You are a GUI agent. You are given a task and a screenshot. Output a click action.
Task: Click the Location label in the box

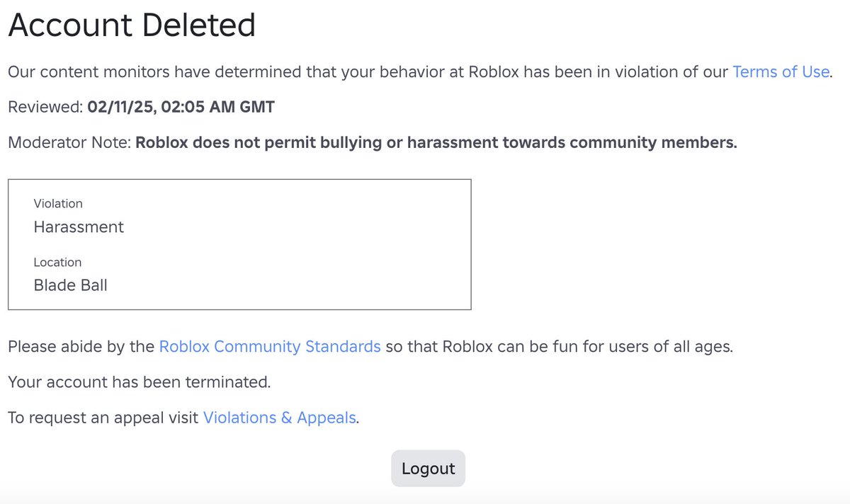pyautogui.click(x=57, y=262)
